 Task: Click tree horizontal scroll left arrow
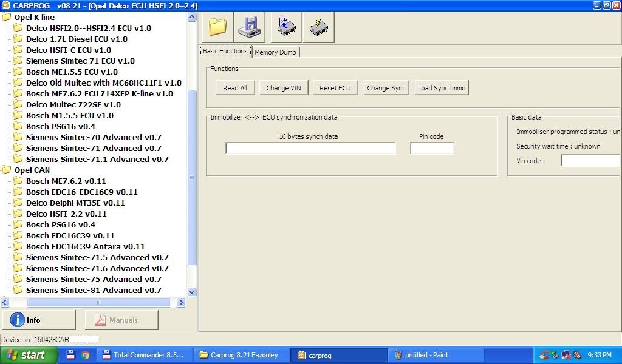(5, 303)
